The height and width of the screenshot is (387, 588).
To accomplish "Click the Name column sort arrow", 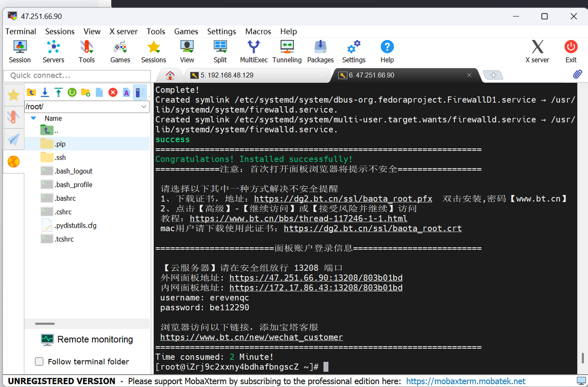I will (33, 118).
